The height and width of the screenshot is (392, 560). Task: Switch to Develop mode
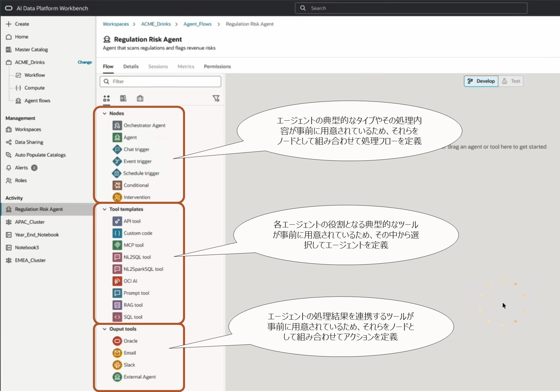point(481,81)
